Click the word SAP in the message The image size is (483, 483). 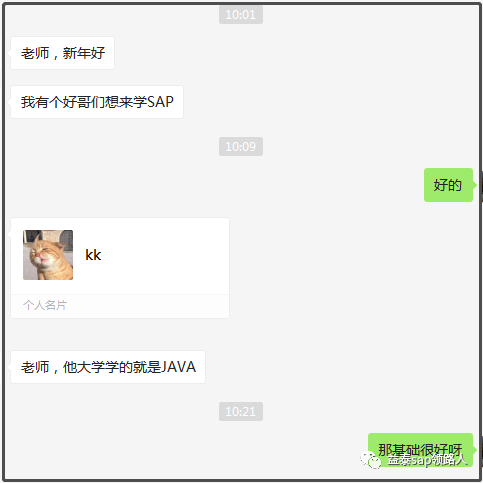tap(160, 102)
